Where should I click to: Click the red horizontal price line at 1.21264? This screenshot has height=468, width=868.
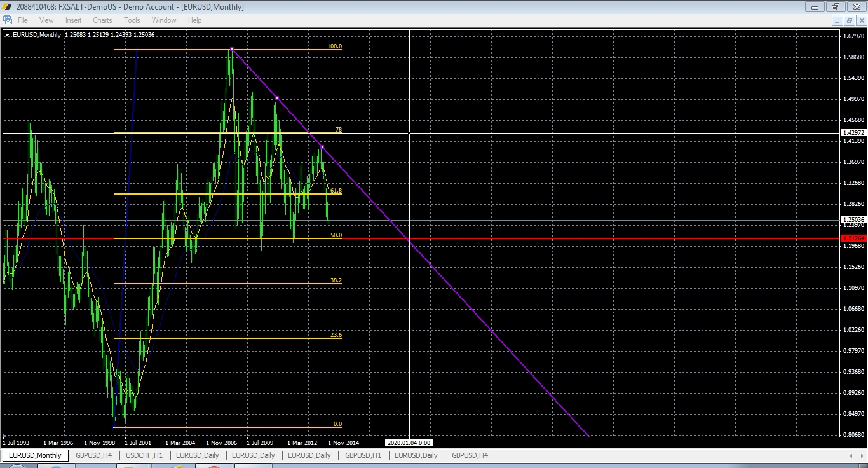coord(572,238)
